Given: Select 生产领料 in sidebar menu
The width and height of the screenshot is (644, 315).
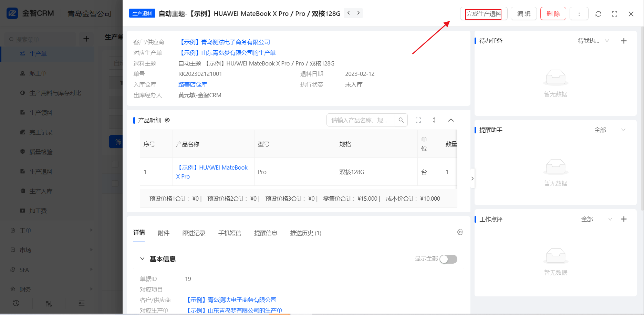Looking at the screenshot, I should pyautogui.click(x=47, y=113).
